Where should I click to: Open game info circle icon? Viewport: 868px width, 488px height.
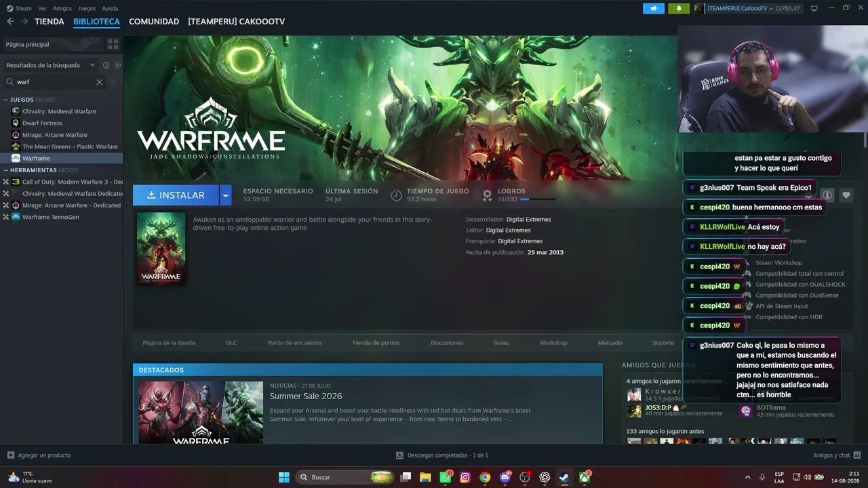(827, 195)
